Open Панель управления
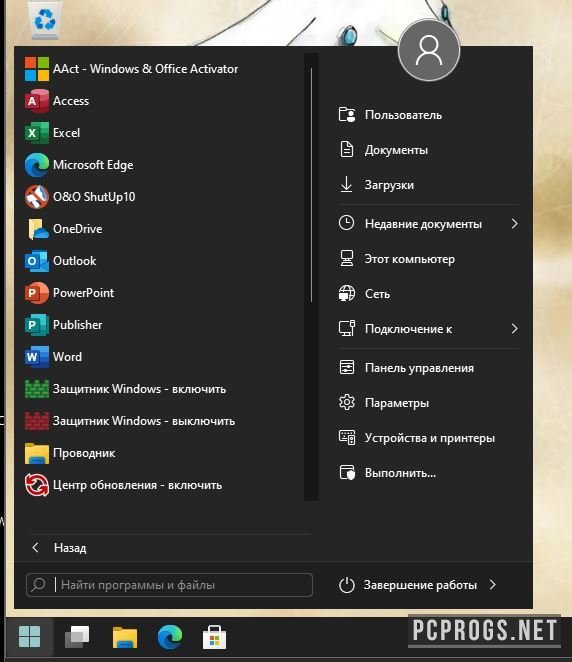The width and height of the screenshot is (572, 662). click(407, 368)
